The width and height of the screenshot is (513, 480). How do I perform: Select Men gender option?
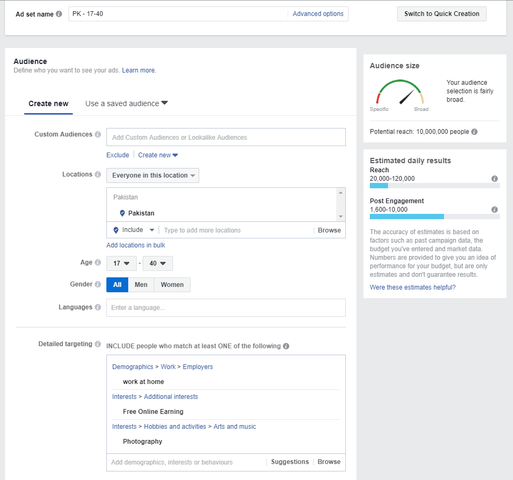pos(141,285)
